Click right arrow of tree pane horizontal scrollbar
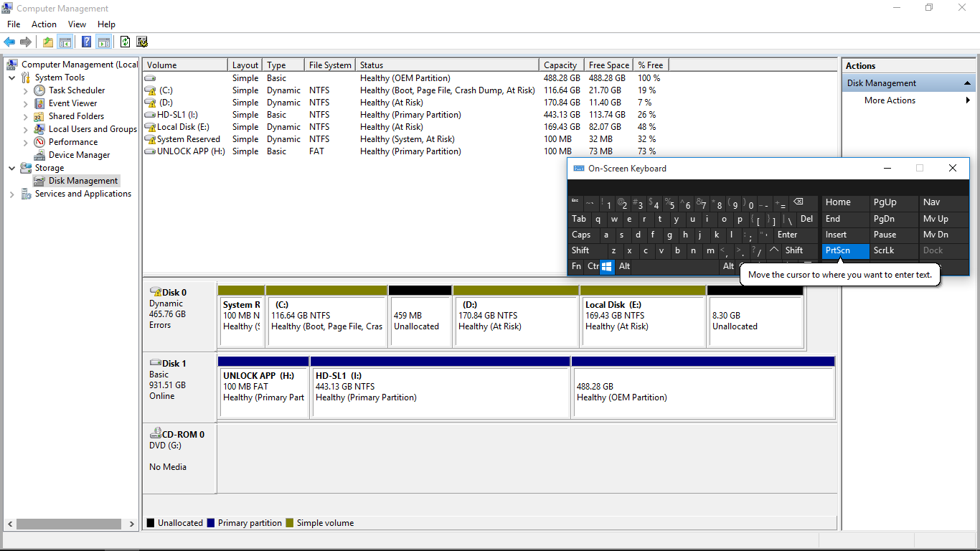 pos(131,524)
